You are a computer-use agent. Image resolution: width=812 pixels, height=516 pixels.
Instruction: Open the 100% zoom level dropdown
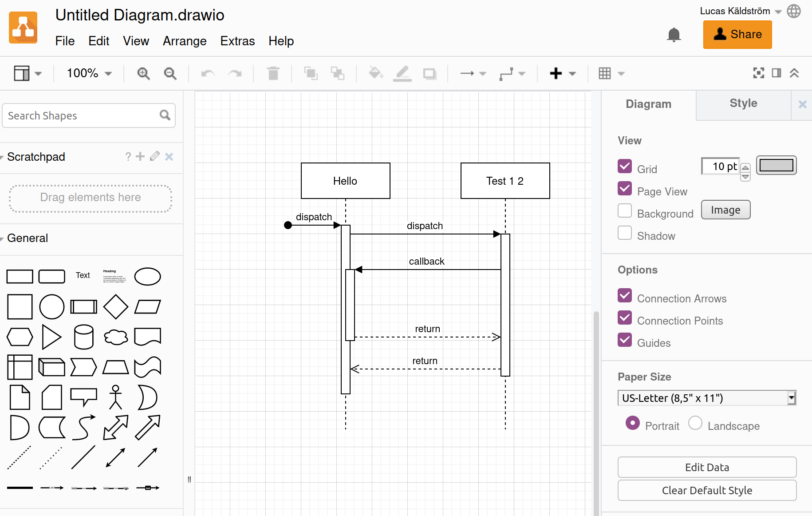click(x=89, y=73)
